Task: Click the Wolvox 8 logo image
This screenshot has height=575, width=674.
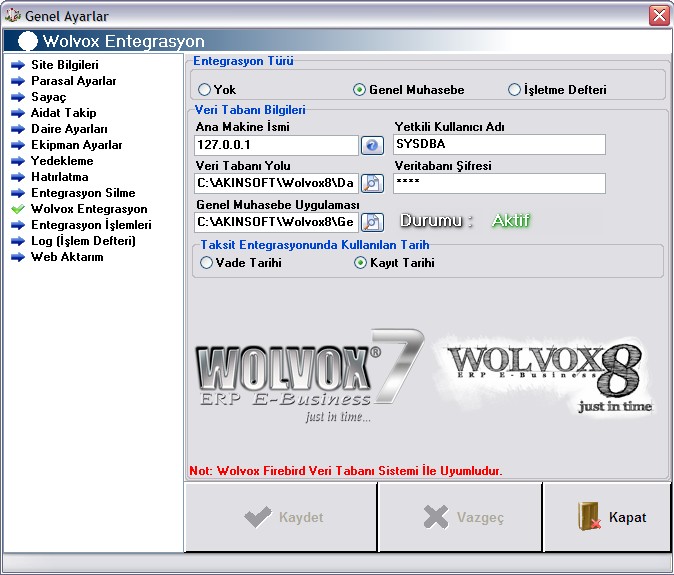Action: point(546,375)
